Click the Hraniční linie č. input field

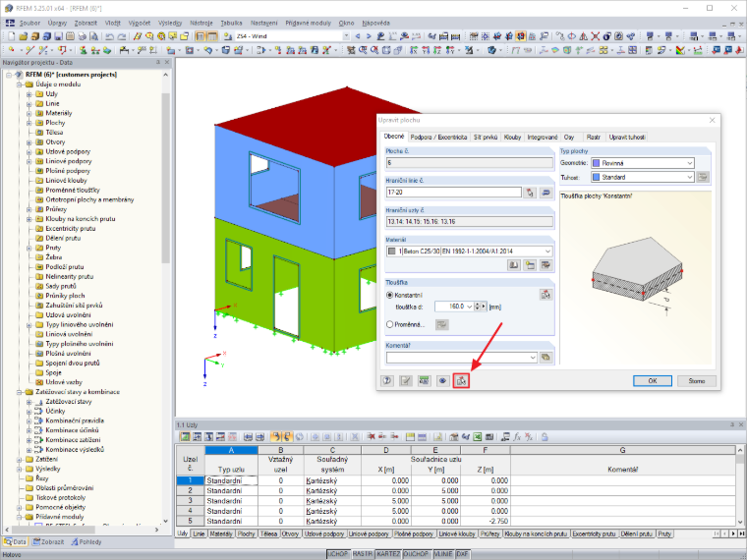tap(453, 193)
